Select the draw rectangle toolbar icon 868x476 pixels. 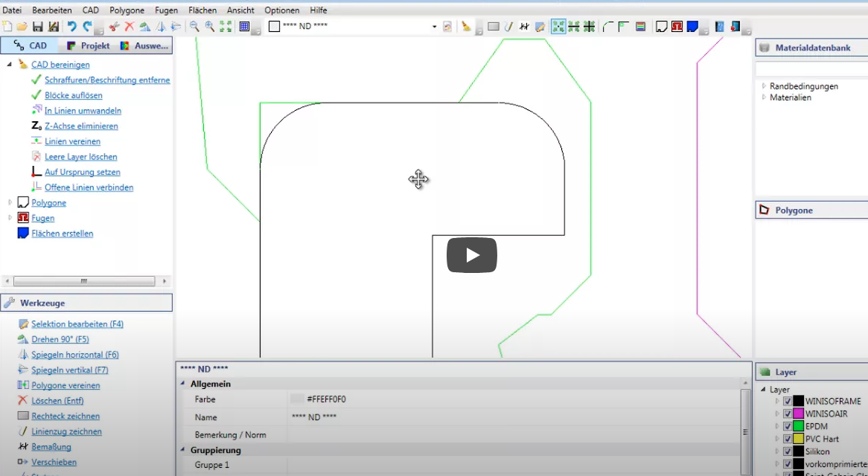(493, 27)
